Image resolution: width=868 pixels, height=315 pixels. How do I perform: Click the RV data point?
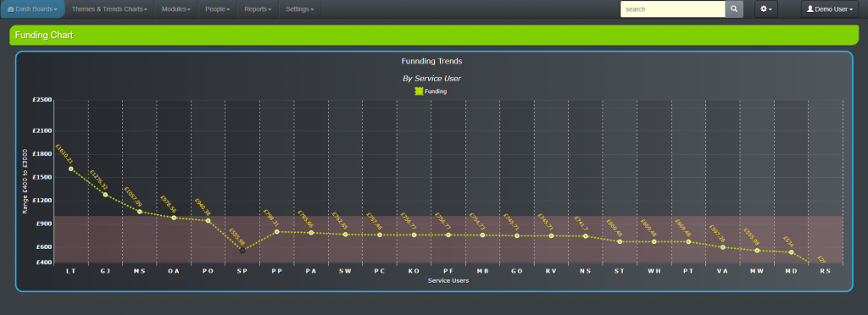click(x=551, y=236)
